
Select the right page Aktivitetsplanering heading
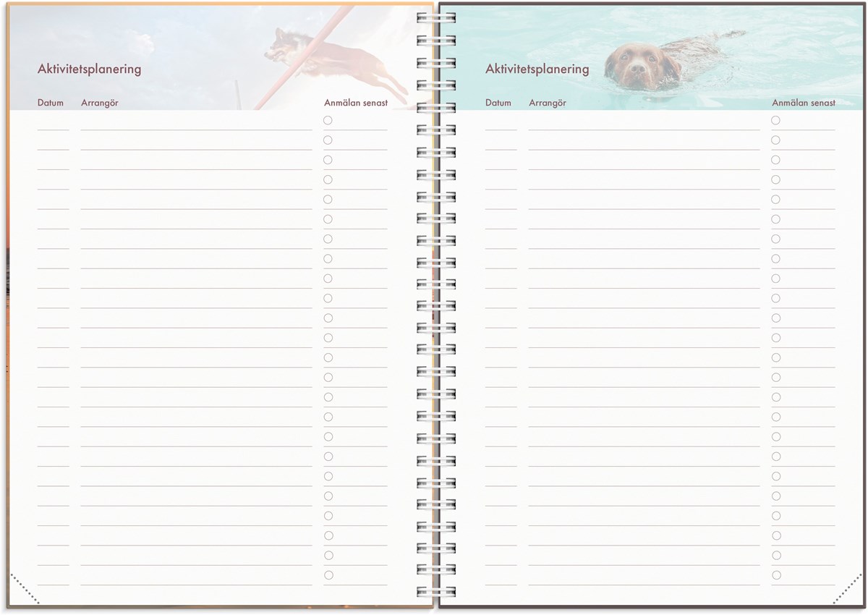537,69
